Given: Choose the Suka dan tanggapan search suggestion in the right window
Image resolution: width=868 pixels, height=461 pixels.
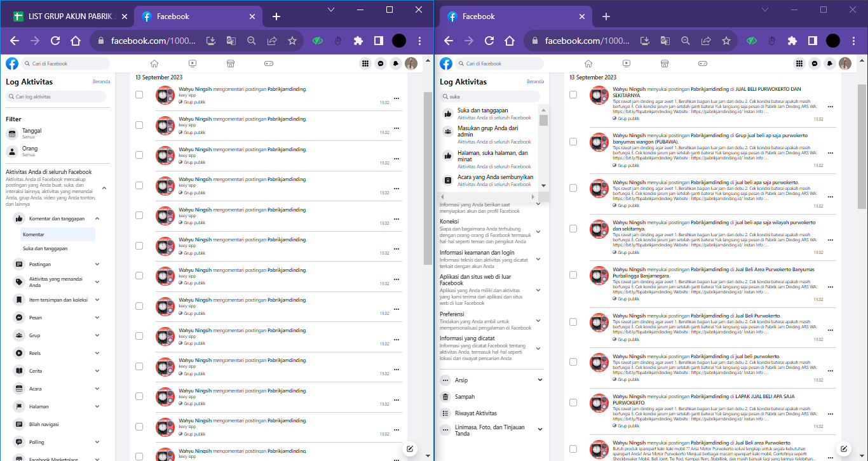Looking at the screenshot, I should (x=489, y=114).
